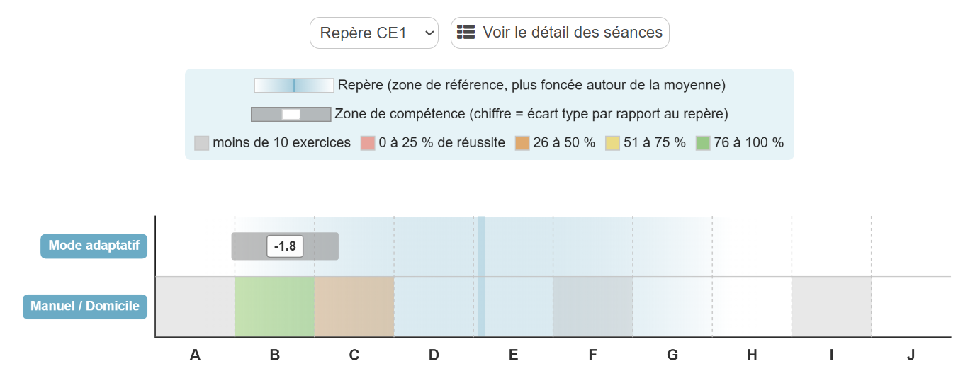Click the red 0 à 25 % legend swatch
Screen dimensions: 980x383
click(x=367, y=143)
